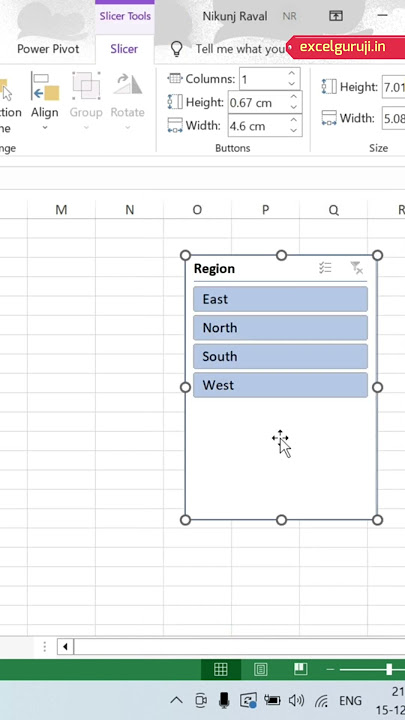
Task: Increase button Columns count with up arrow
Action: click(x=292, y=73)
